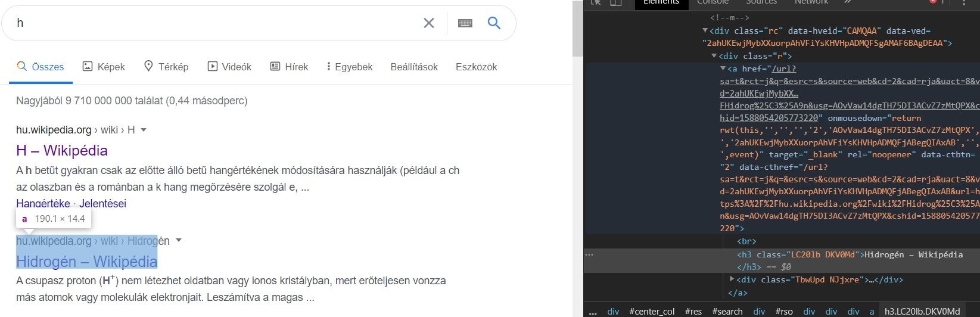
Task: Switch to the Hírek tab
Action: [x=289, y=67]
